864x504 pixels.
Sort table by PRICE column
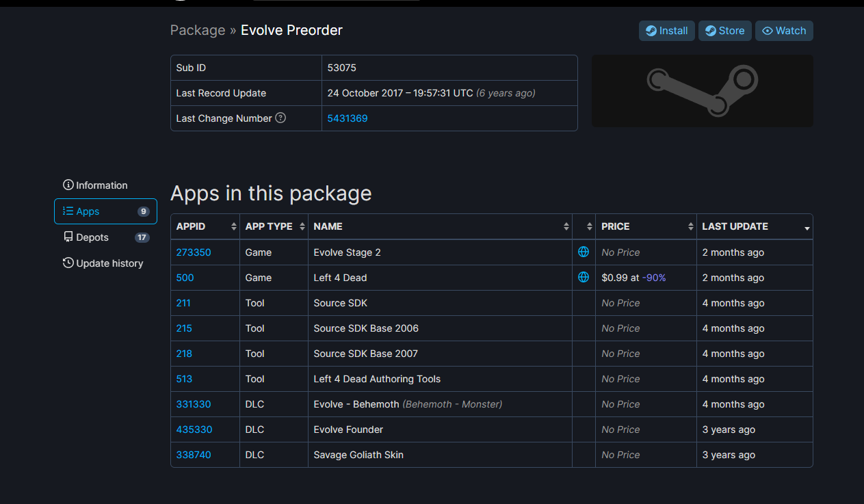pos(646,226)
